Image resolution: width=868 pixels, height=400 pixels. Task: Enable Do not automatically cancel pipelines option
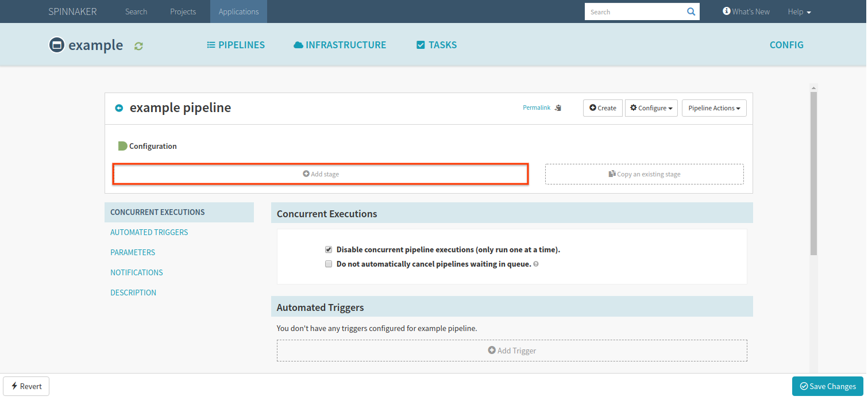point(329,264)
